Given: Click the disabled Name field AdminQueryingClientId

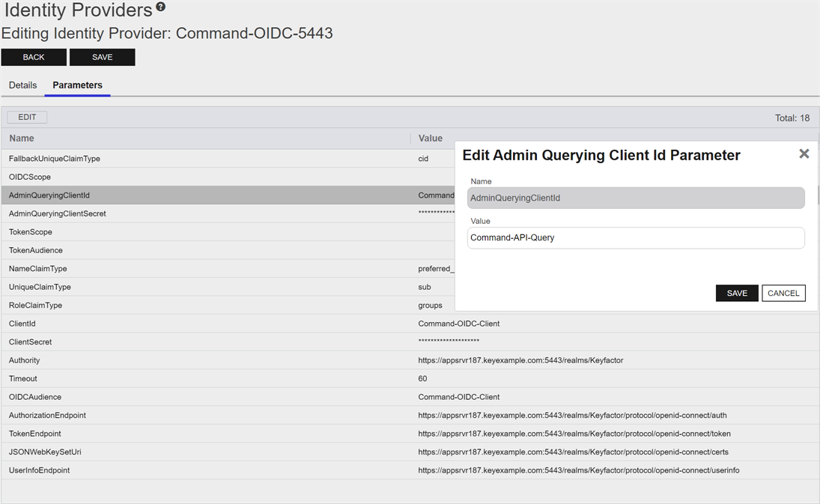Looking at the screenshot, I should (635, 198).
